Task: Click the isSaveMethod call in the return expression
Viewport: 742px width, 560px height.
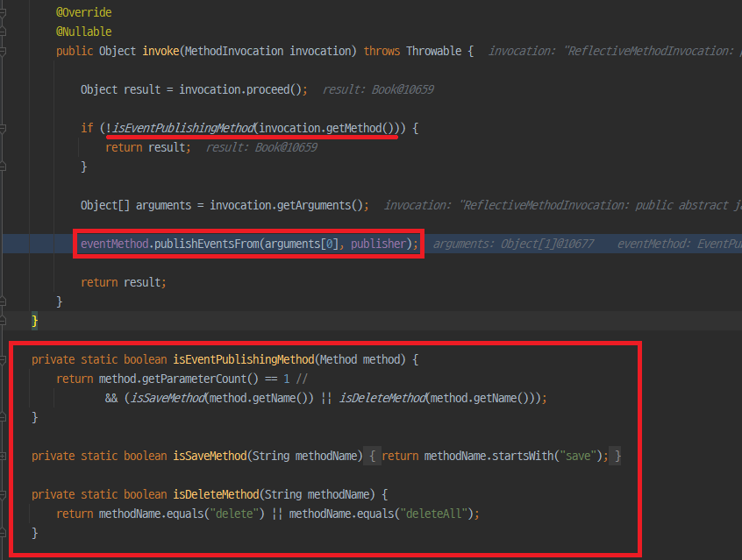Action: tap(168, 398)
